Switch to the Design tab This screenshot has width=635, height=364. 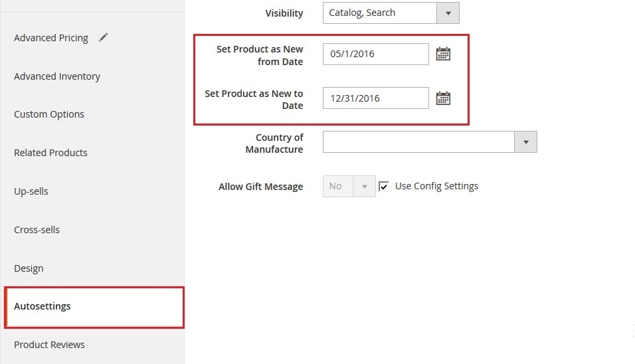click(x=29, y=268)
